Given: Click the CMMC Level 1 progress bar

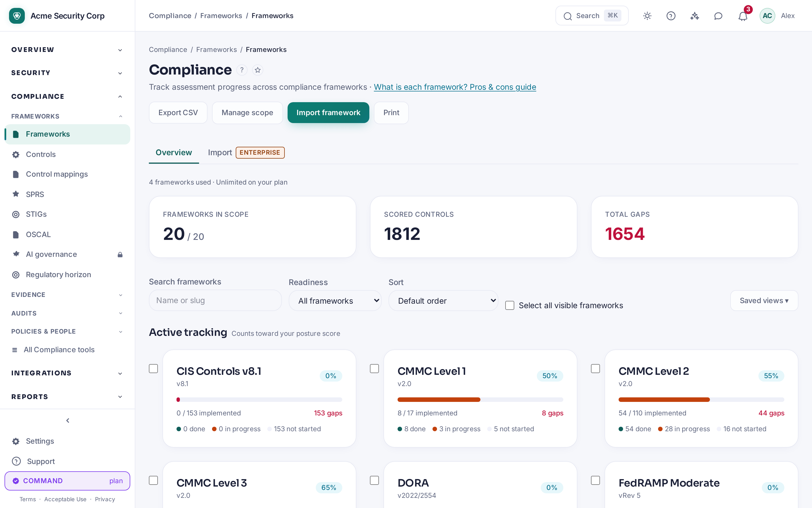Looking at the screenshot, I should (480, 399).
